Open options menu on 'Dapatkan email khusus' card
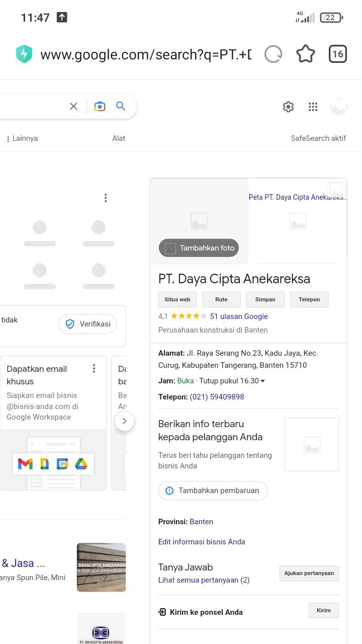 coord(94,369)
